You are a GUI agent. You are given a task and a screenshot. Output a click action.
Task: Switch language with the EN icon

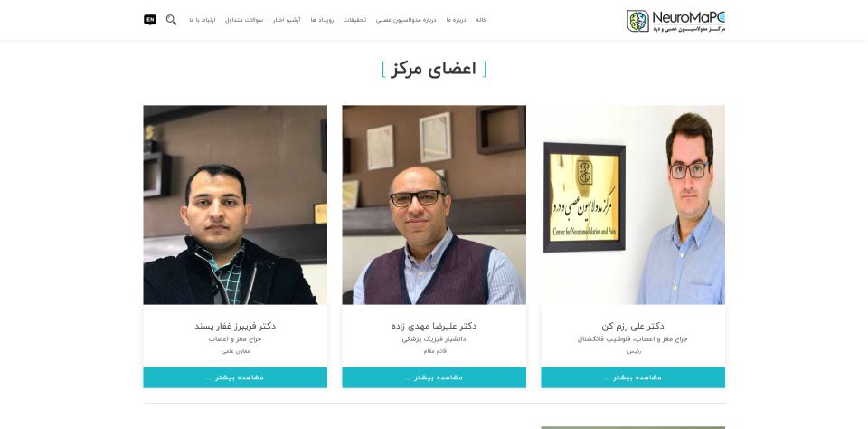pos(150,19)
